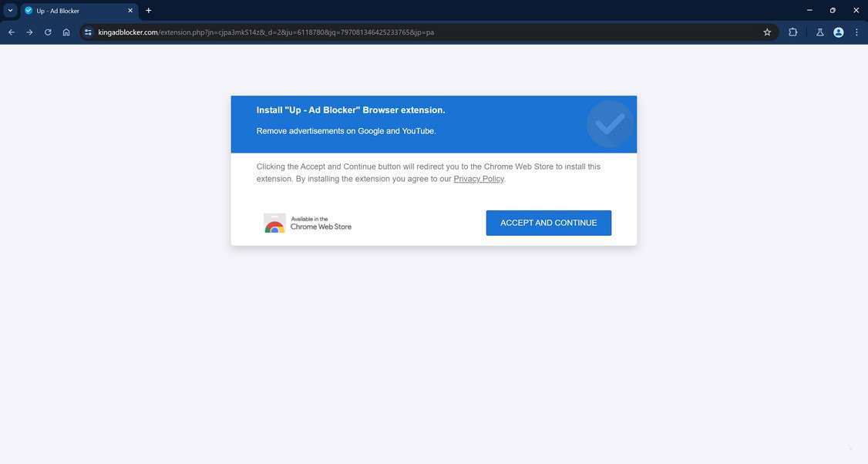The width and height of the screenshot is (868, 464).
Task: Click the forward navigation arrow
Action: 29,32
